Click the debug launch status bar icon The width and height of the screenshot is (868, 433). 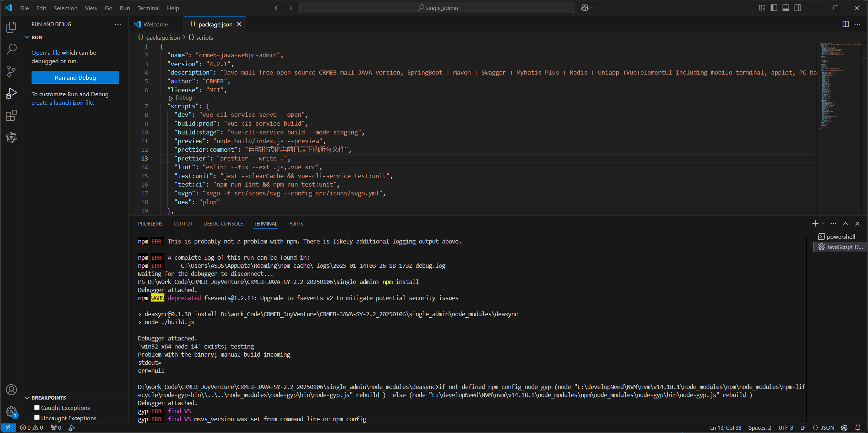tap(72, 428)
